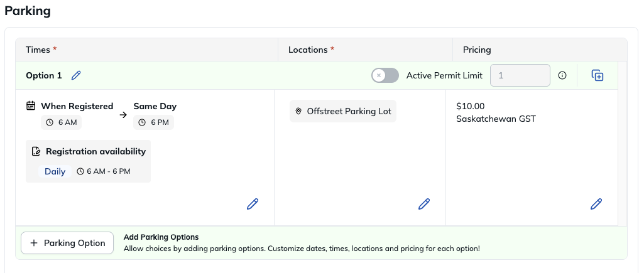Add a new Parking Option
644x273 pixels.
pos(67,243)
